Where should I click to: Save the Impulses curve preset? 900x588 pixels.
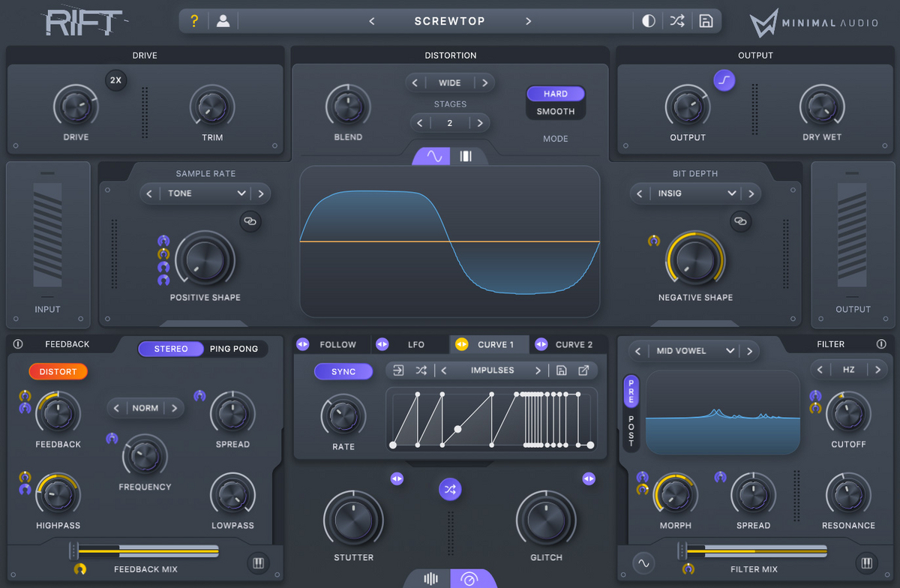tap(561, 370)
